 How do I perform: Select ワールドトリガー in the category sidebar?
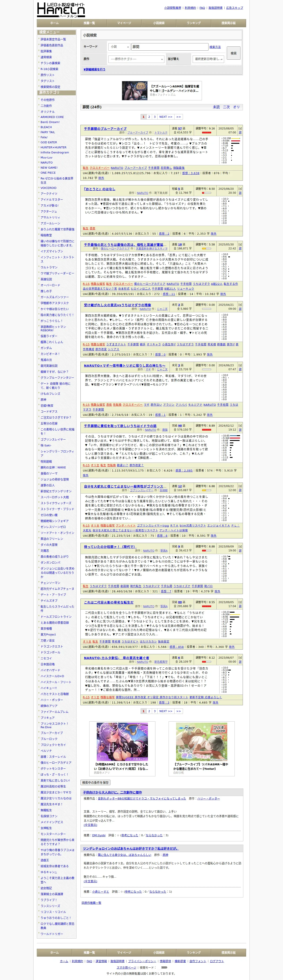pos(52,934)
